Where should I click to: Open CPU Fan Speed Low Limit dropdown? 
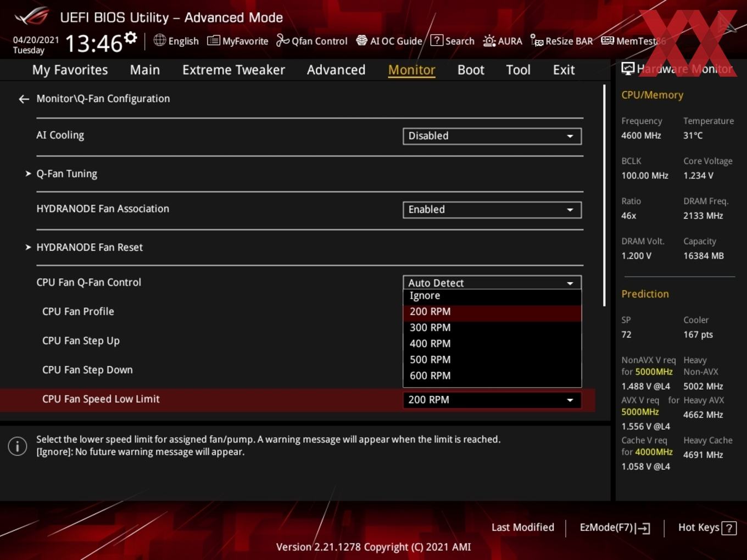(x=492, y=400)
